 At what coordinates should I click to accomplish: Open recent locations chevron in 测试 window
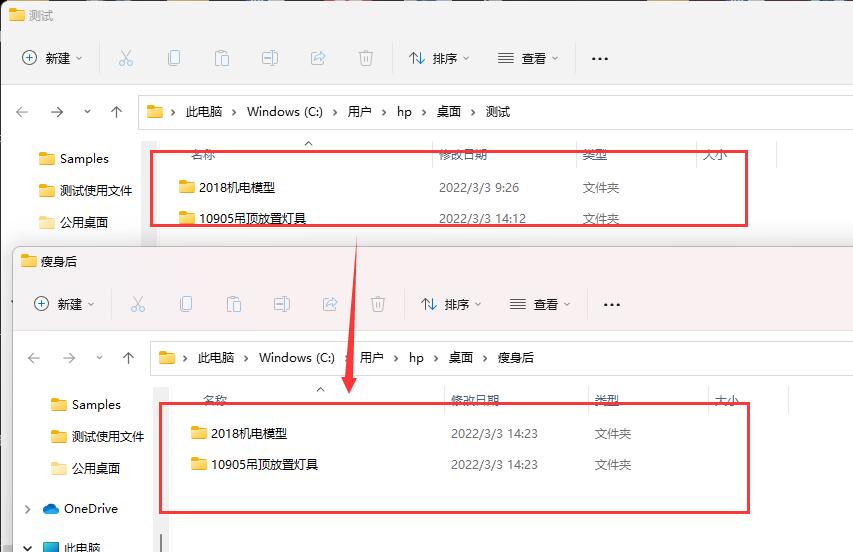(x=87, y=111)
